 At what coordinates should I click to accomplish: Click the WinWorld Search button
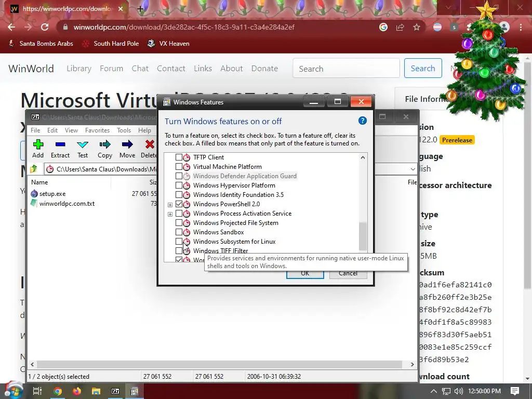tap(423, 68)
